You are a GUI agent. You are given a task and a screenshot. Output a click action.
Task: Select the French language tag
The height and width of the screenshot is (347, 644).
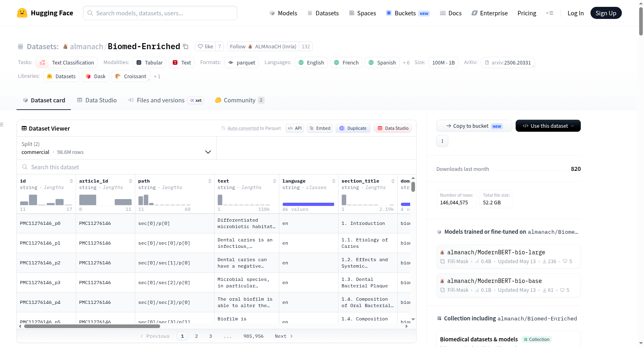point(346,62)
